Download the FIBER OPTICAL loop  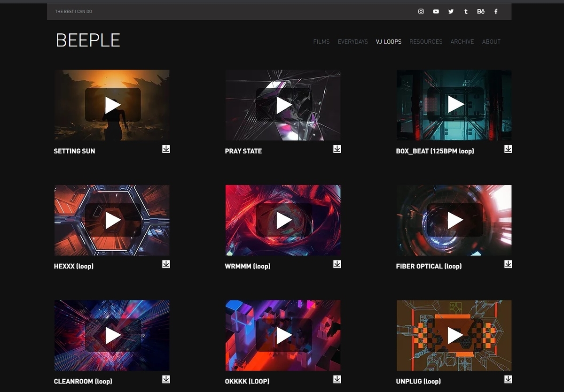[x=508, y=264]
